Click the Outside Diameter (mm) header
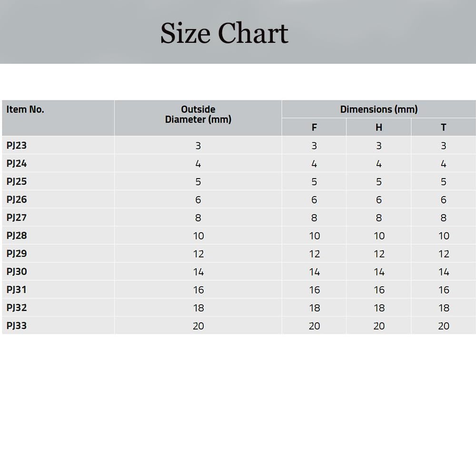 [198, 114]
